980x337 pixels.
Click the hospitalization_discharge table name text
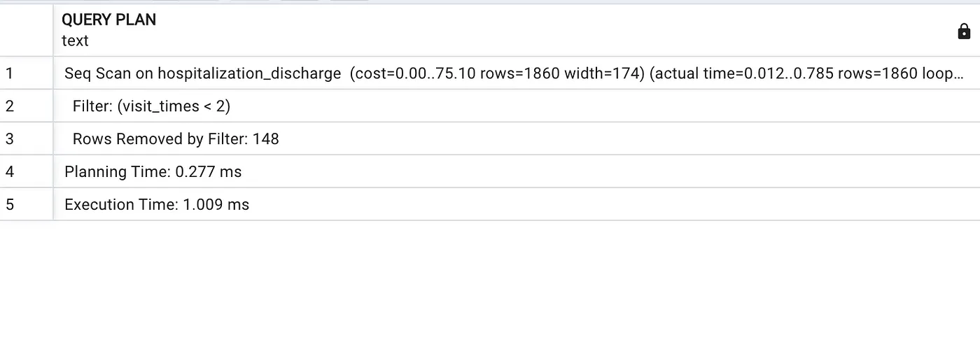[249, 73]
